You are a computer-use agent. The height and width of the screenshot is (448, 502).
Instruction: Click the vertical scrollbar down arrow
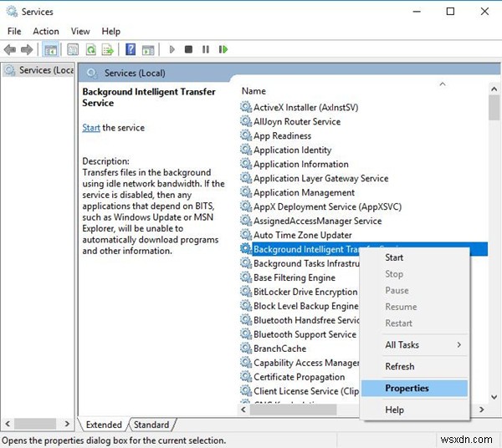pos(494,397)
